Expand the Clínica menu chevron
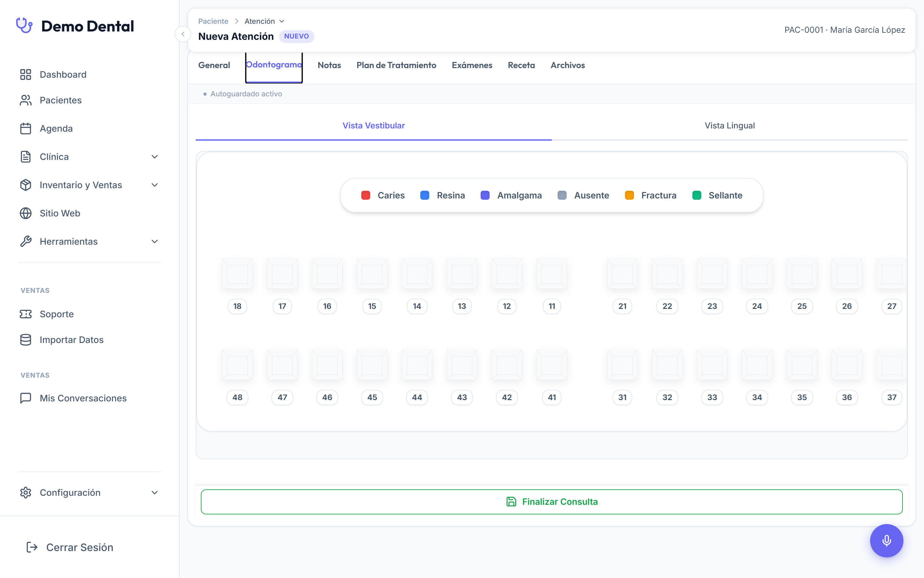The height and width of the screenshot is (578, 924). point(155,157)
